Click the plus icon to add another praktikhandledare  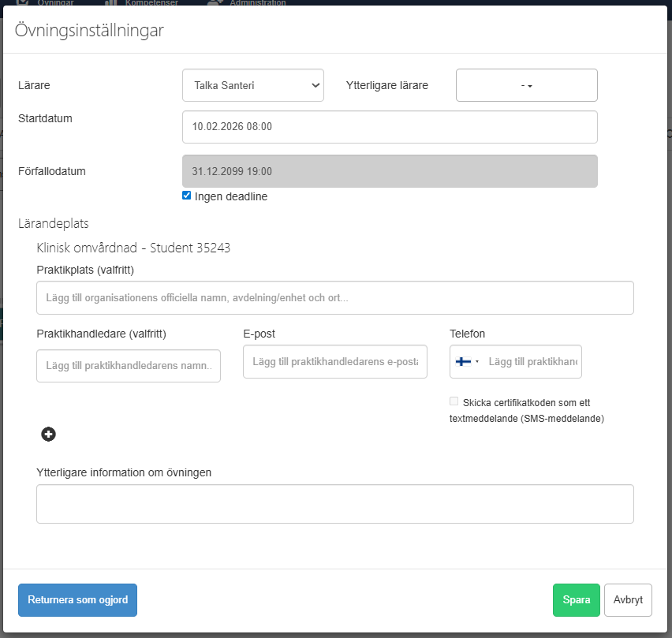pyautogui.click(x=48, y=434)
